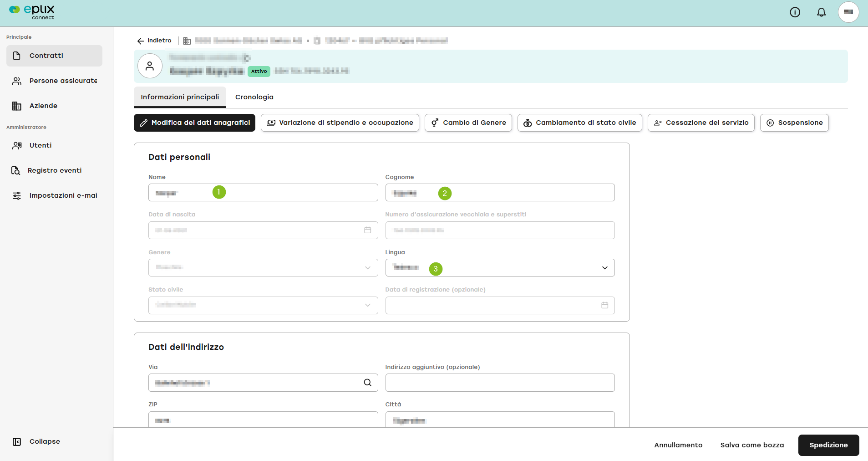Focus the Via address field
Image resolution: width=868 pixels, height=461 pixels.
pyautogui.click(x=263, y=383)
